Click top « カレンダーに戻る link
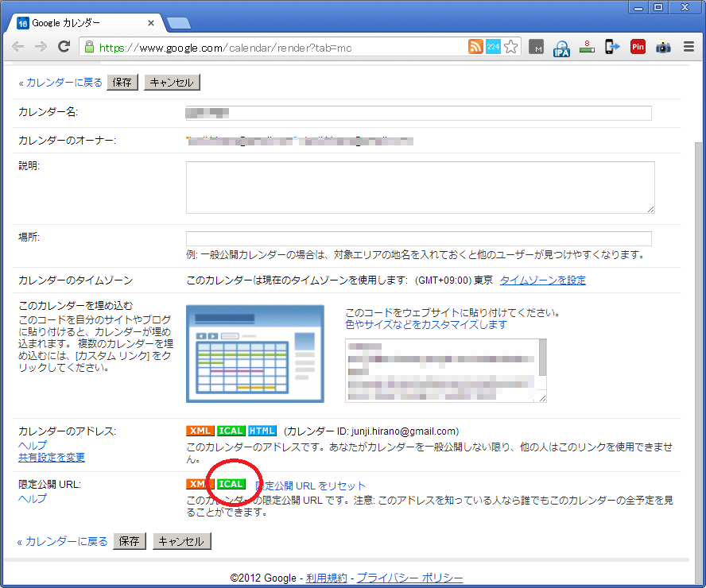Screen dimensions: 706x588 point(60,83)
